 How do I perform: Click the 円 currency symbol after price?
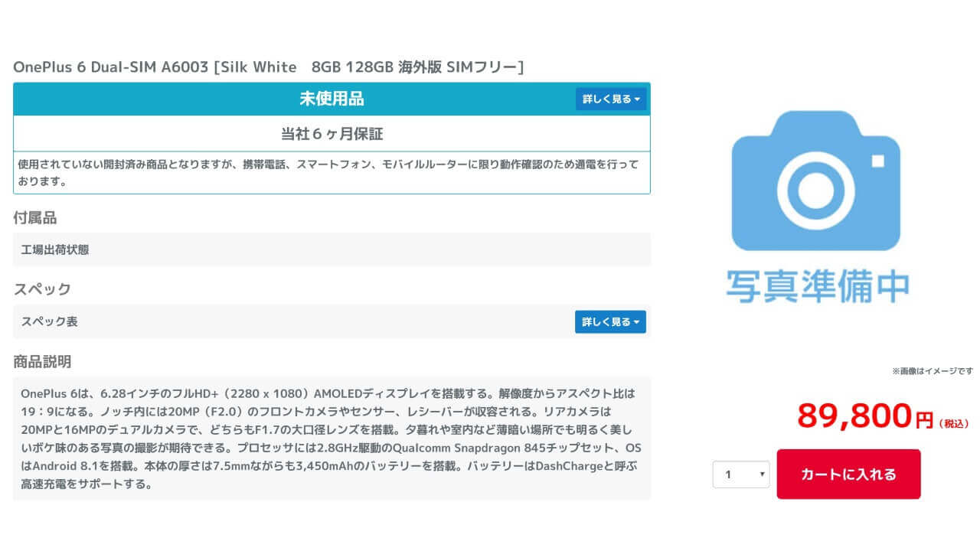(924, 419)
